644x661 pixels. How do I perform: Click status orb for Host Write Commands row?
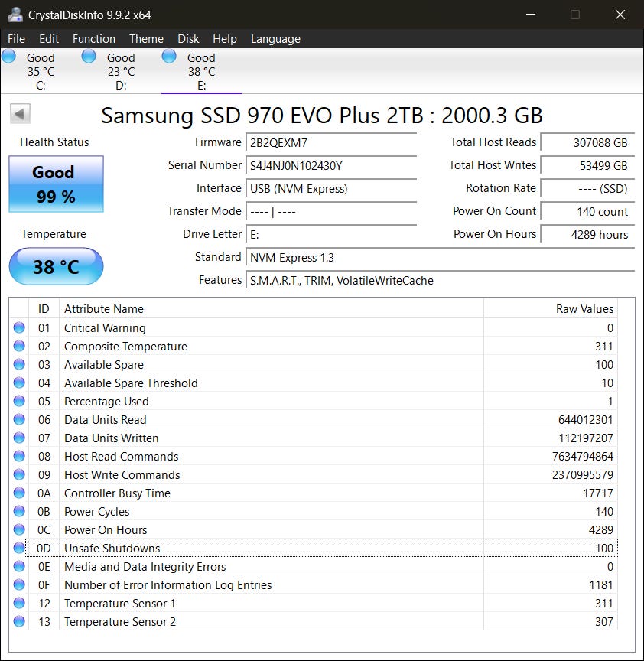tap(19, 474)
